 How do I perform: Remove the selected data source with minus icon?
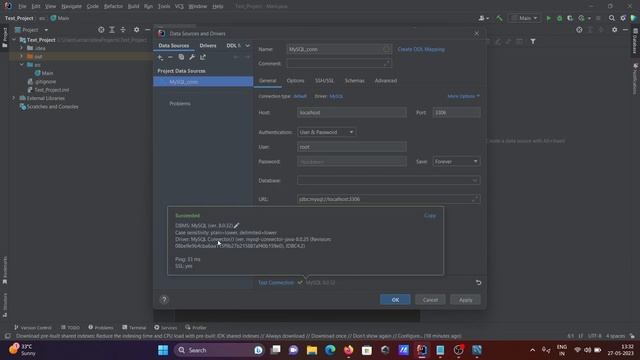[170, 58]
